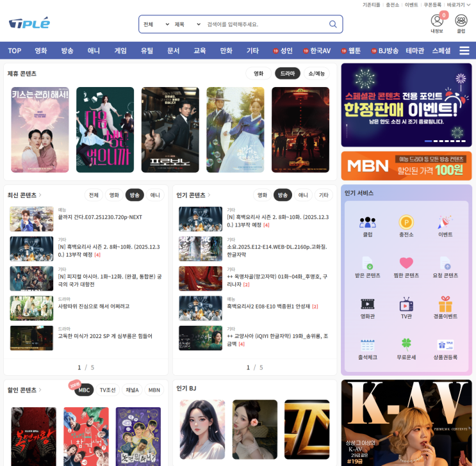The width and height of the screenshot is (476, 466).
Task: Click the search keyword input field
Action: coord(266,24)
